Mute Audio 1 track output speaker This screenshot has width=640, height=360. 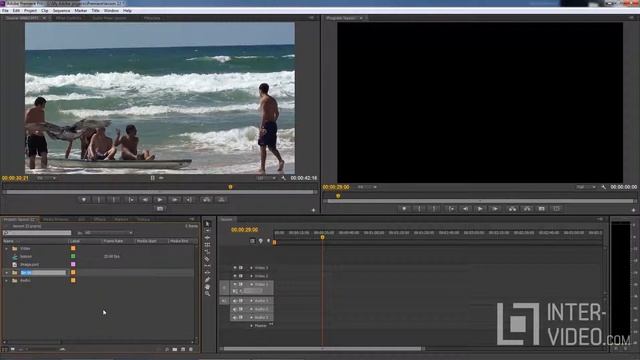pos(235,301)
